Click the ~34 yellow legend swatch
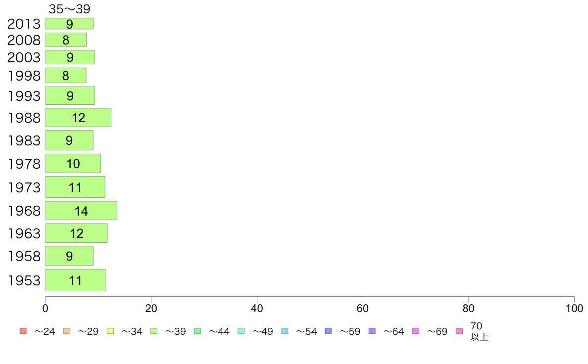588x364 pixels. [x=110, y=331]
